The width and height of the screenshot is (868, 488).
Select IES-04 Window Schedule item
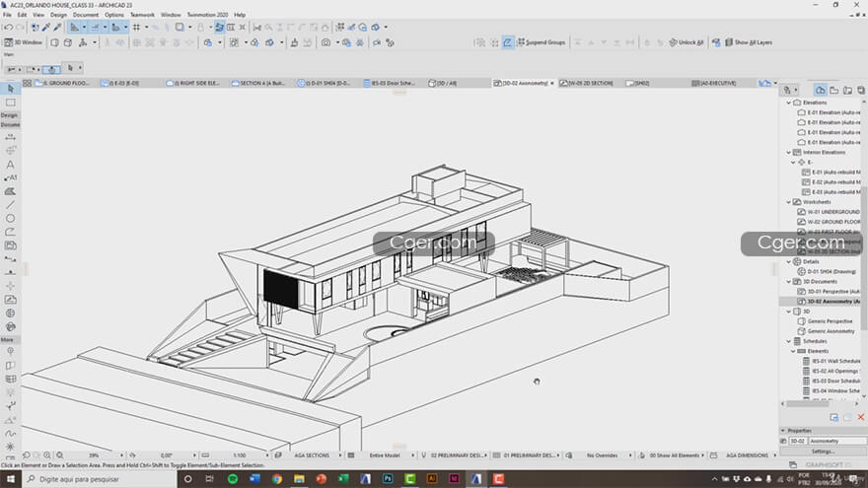832,391
